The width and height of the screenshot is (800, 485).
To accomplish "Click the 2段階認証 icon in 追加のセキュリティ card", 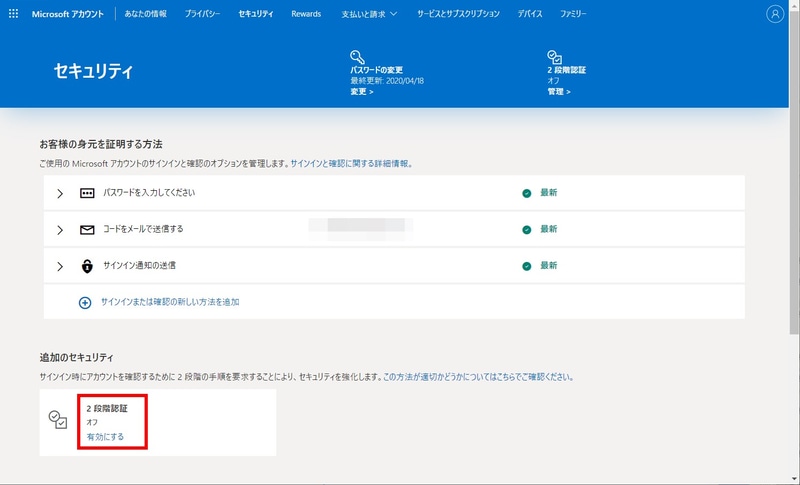I will (58, 420).
